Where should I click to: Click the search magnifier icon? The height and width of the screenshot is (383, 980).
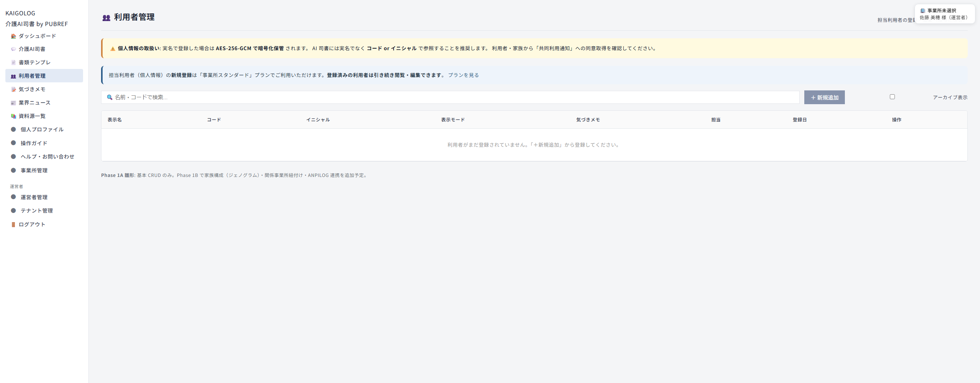[x=109, y=97]
